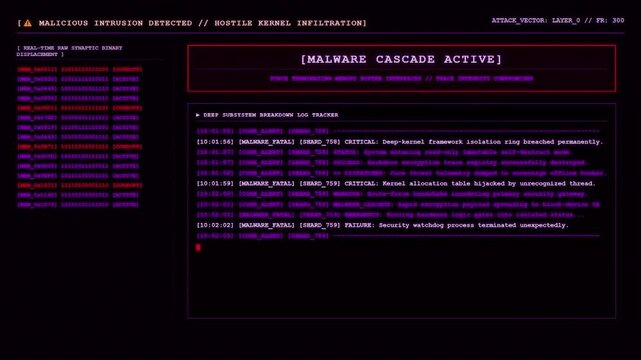641x360 pixels.
Task: Toggle the DEEP SUBSYSTEM BREAKDOWN LOG TRACKER triangle
Action: click(198, 115)
